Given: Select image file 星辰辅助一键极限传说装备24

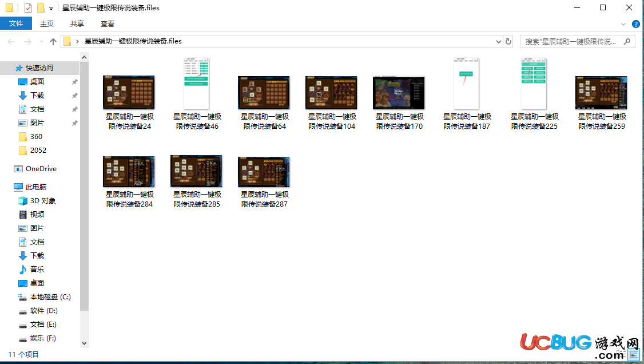Looking at the screenshot, I should point(129,102).
